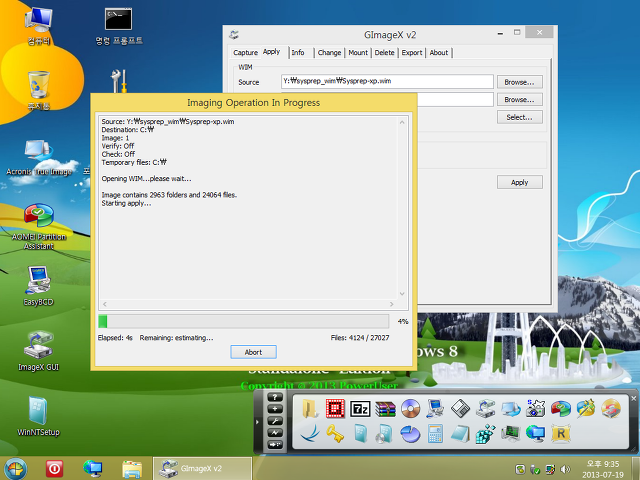Screen dimensions: 640x480
Task: Open 7-Zip from the dock
Action: pyautogui.click(x=360, y=409)
